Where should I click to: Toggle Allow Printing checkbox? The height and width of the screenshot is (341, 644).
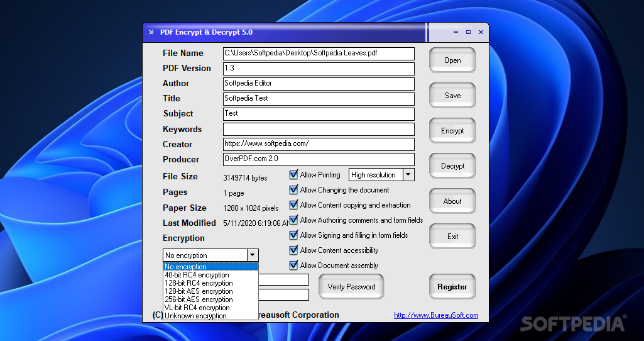pos(293,175)
